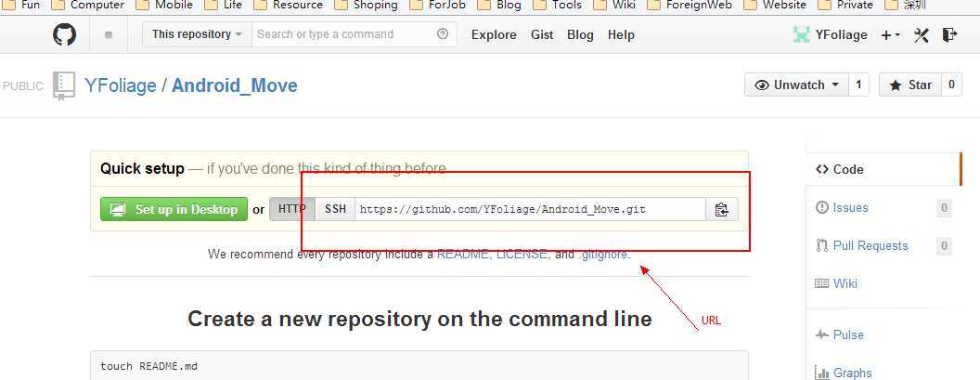This screenshot has height=380, width=980.
Task: Open the Life bookmarks folder
Action: (x=223, y=6)
